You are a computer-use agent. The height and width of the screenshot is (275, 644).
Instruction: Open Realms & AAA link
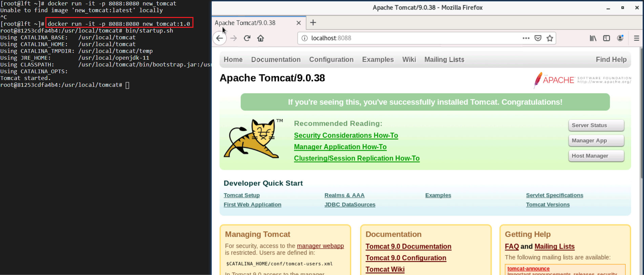click(x=345, y=195)
